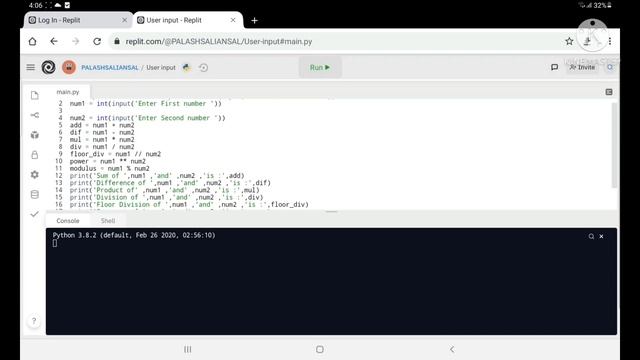640x360 pixels.
Task: Open the Secrets lock icon
Action: coord(35,155)
